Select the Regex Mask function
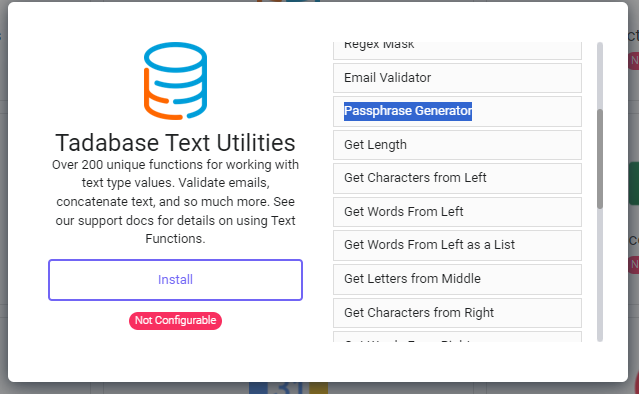639x394 pixels. 457,50
